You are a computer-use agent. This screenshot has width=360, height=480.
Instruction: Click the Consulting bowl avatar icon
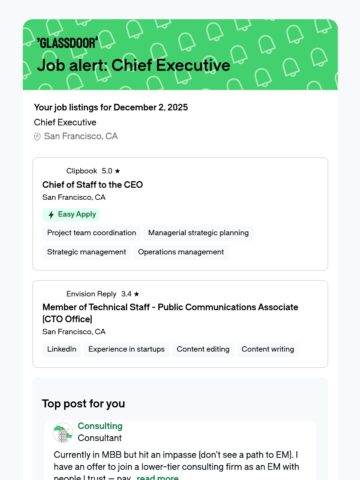coord(63,432)
